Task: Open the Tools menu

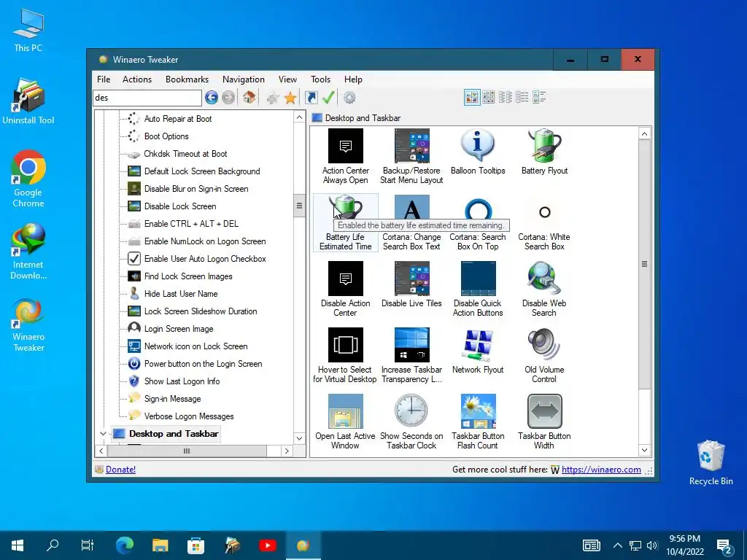Action: 320,79
